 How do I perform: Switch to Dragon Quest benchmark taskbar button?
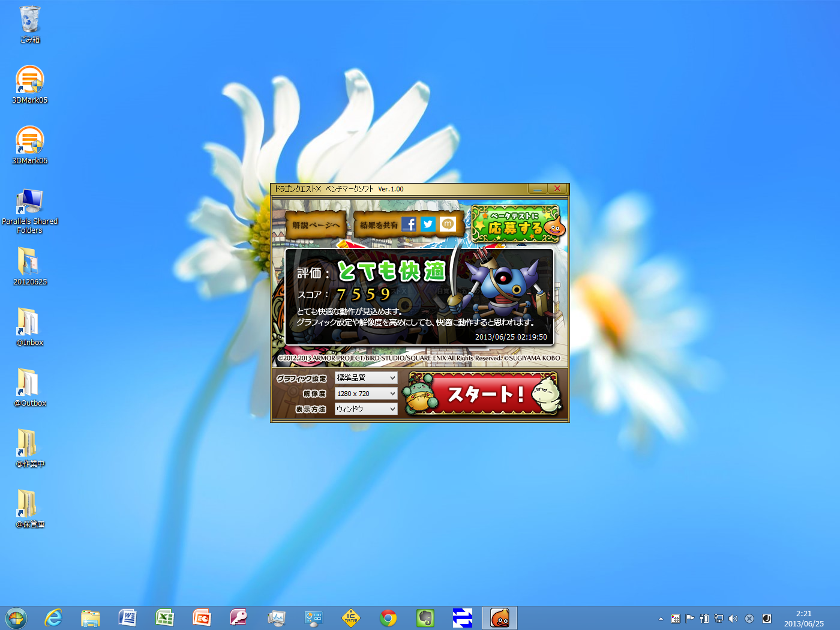click(x=500, y=618)
